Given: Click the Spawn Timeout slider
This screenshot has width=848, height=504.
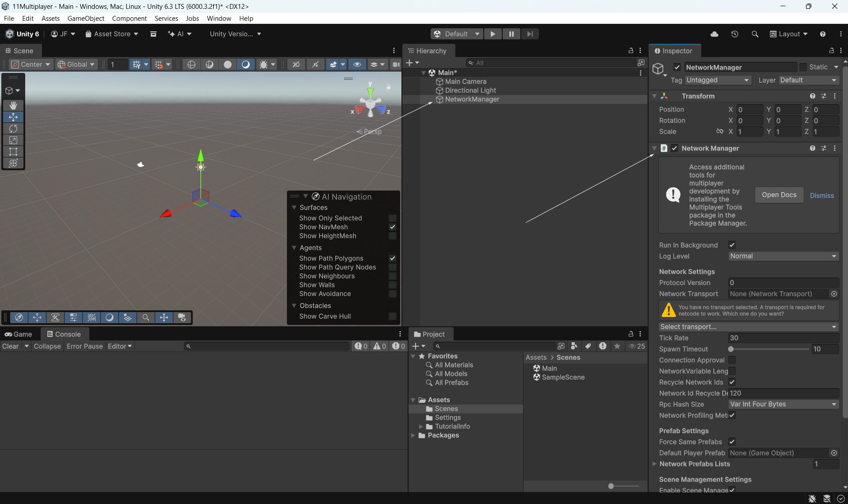Looking at the screenshot, I should pyautogui.click(x=769, y=349).
